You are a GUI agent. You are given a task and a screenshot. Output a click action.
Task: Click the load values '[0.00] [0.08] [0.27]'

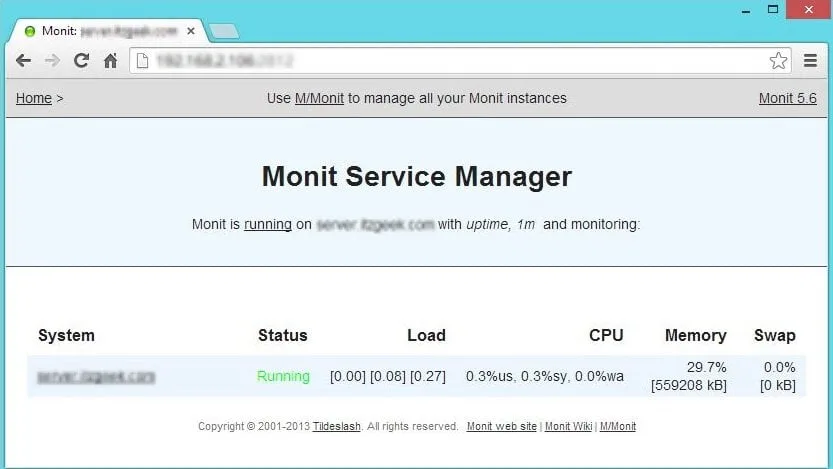(x=388, y=376)
